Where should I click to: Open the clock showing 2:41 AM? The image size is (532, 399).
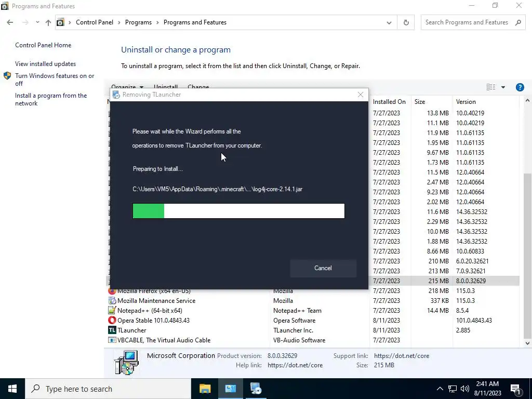tap(487, 389)
